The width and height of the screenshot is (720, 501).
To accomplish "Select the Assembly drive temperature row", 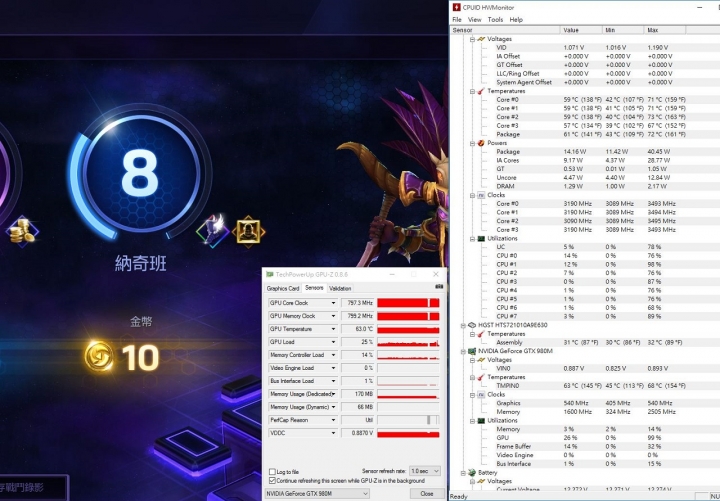I will point(585,342).
